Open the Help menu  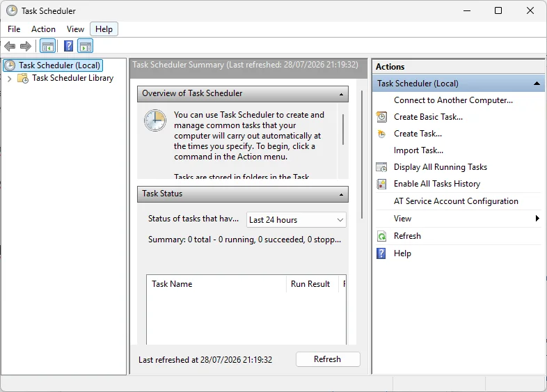(104, 29)
